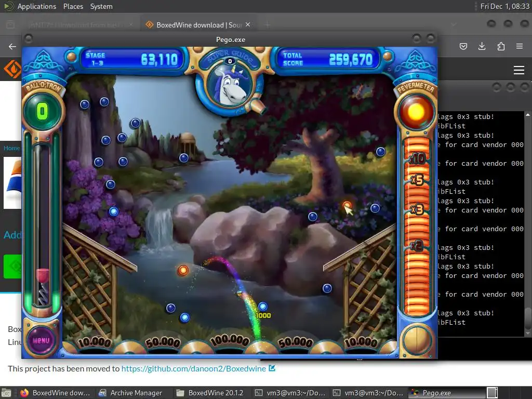Viewport: 532px width, 399px height.
Task: Go back with the browser back arrow
Action: click(x=12, y=46)
